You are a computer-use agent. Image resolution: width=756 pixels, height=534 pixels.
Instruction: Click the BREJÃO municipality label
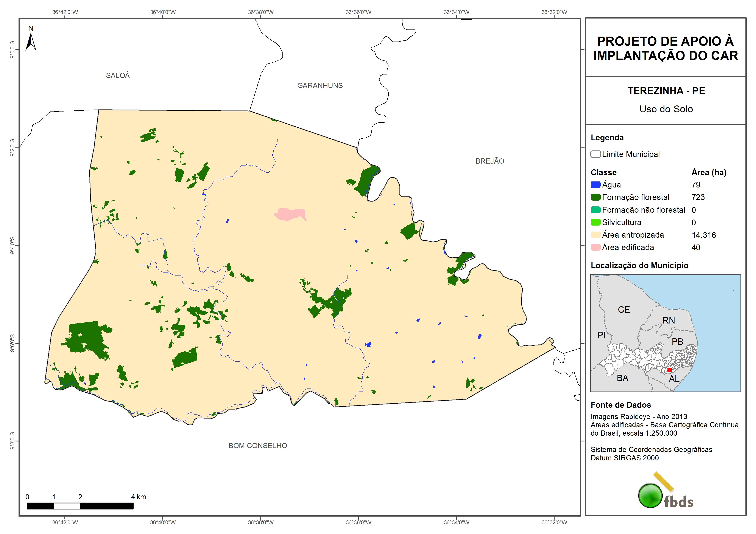click(x=490, y=161)
